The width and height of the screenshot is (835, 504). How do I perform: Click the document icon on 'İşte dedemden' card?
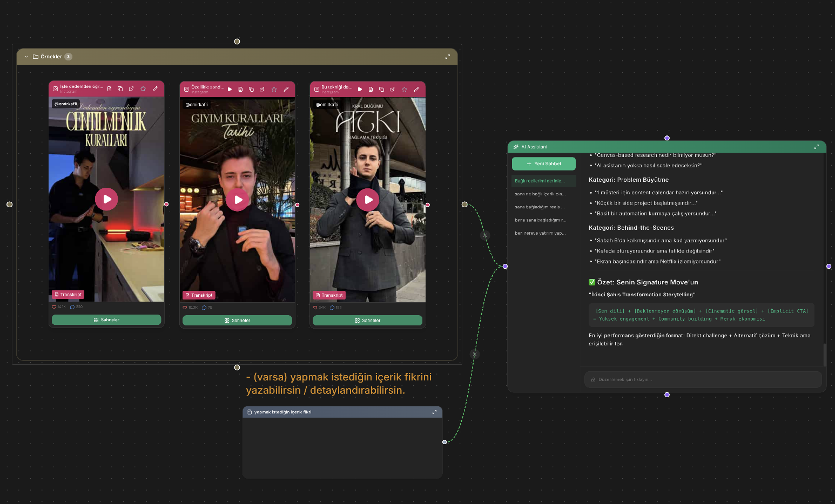tap(110, 88)
